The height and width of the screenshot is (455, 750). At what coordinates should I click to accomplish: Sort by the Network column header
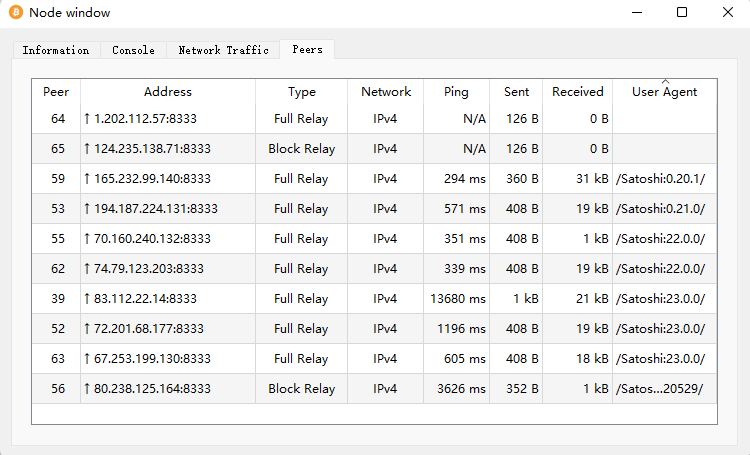386,92
